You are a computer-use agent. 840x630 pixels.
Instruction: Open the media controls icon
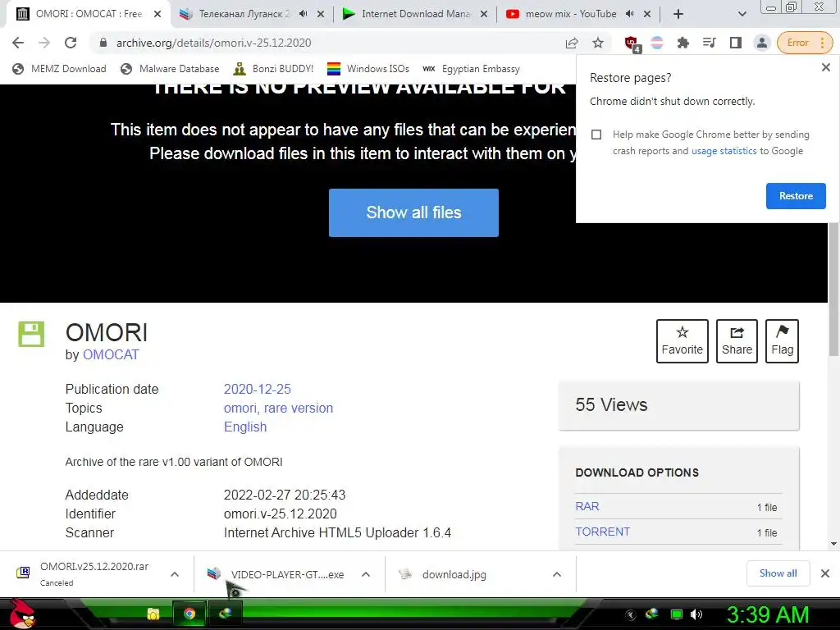point(710,43)
